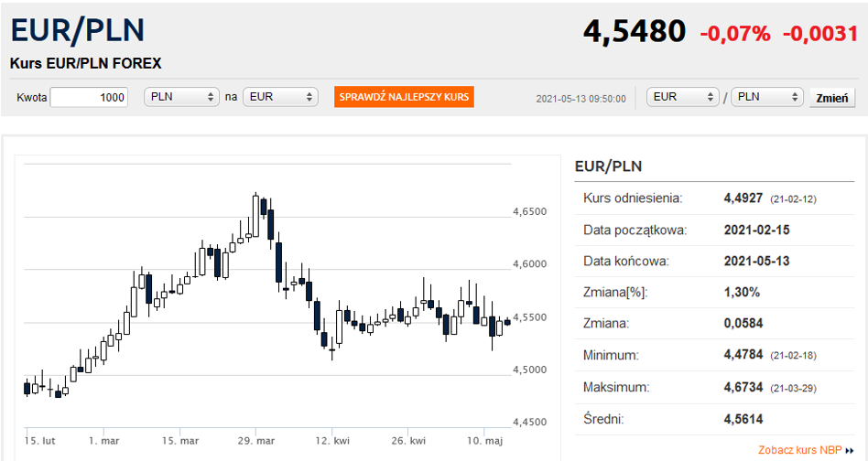Open the PLN dropdown next to Kwota

(x=181, y=97)
